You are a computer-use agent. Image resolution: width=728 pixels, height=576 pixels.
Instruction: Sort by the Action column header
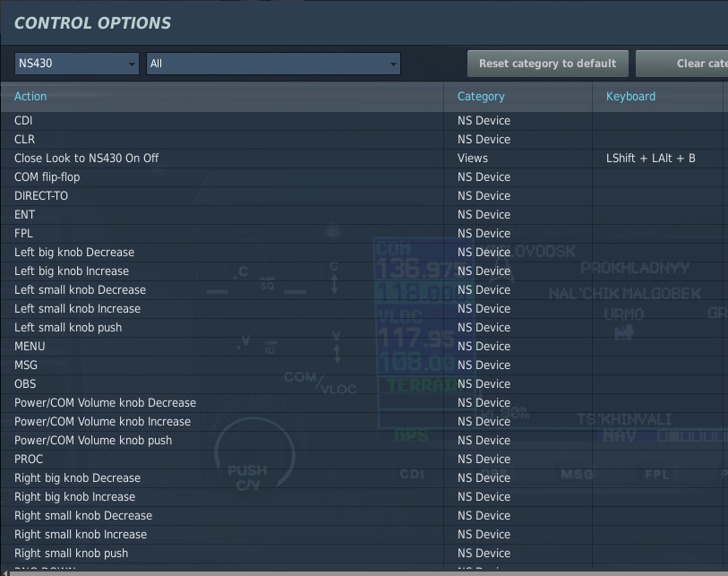[30, 96]
